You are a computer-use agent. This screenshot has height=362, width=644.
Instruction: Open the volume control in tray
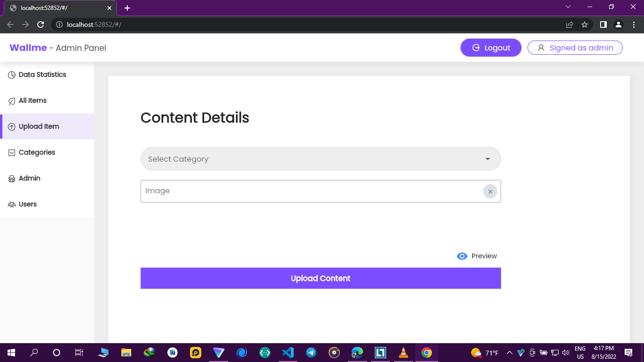tap(566, 353)
